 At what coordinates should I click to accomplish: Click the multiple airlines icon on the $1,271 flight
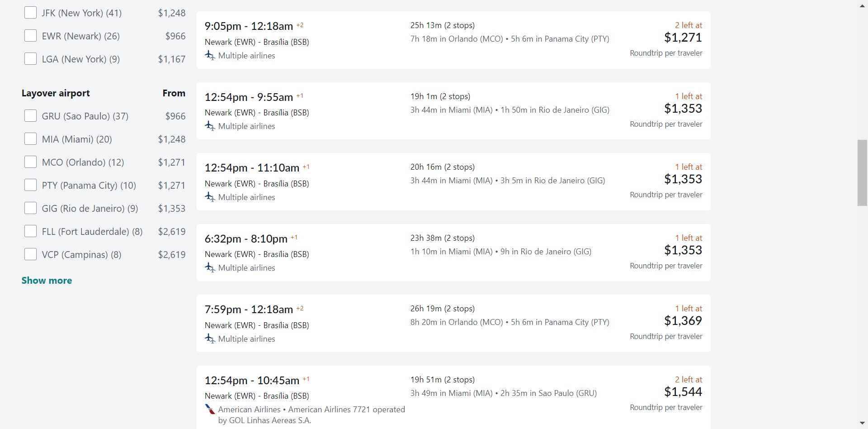[210, 56]
